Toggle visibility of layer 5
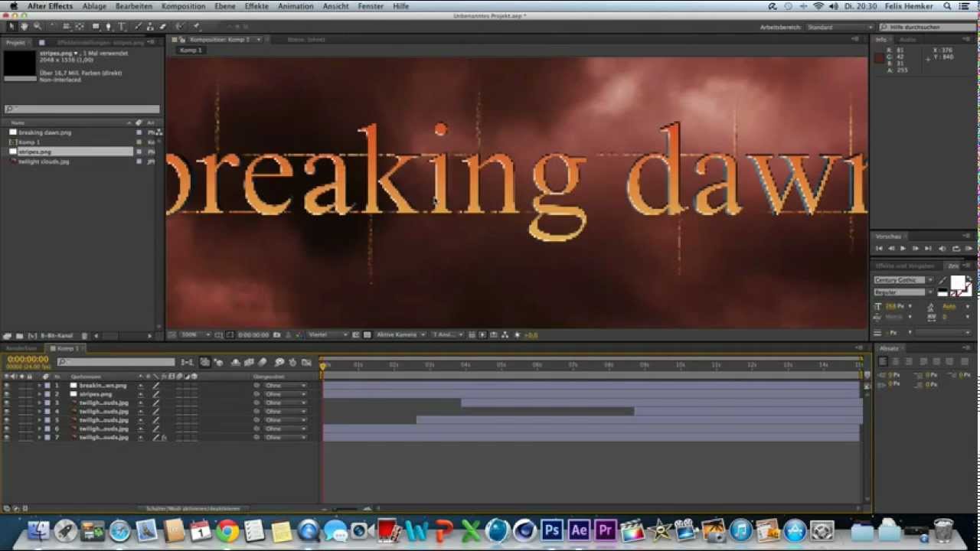The image size is (980, 551). 7,420
